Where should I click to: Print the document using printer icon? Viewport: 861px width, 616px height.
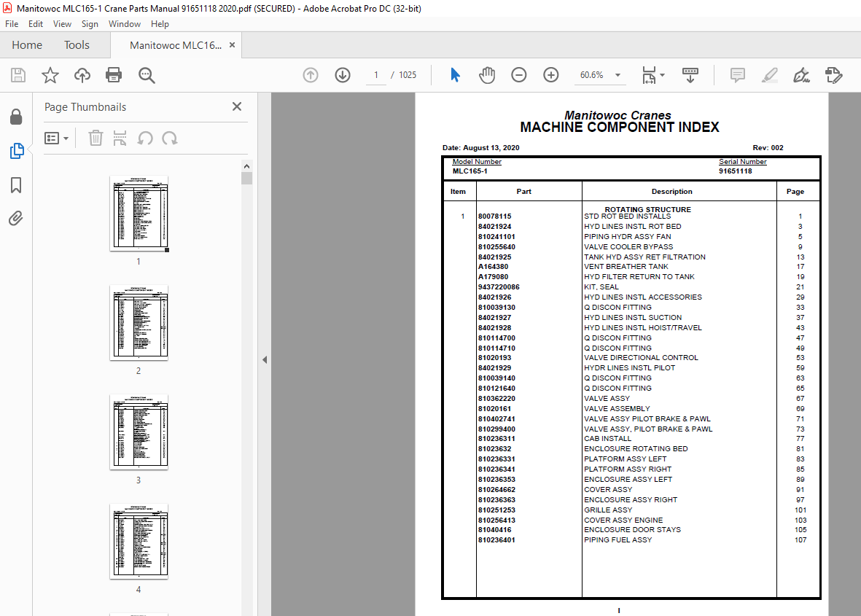(x=114, y=74)
